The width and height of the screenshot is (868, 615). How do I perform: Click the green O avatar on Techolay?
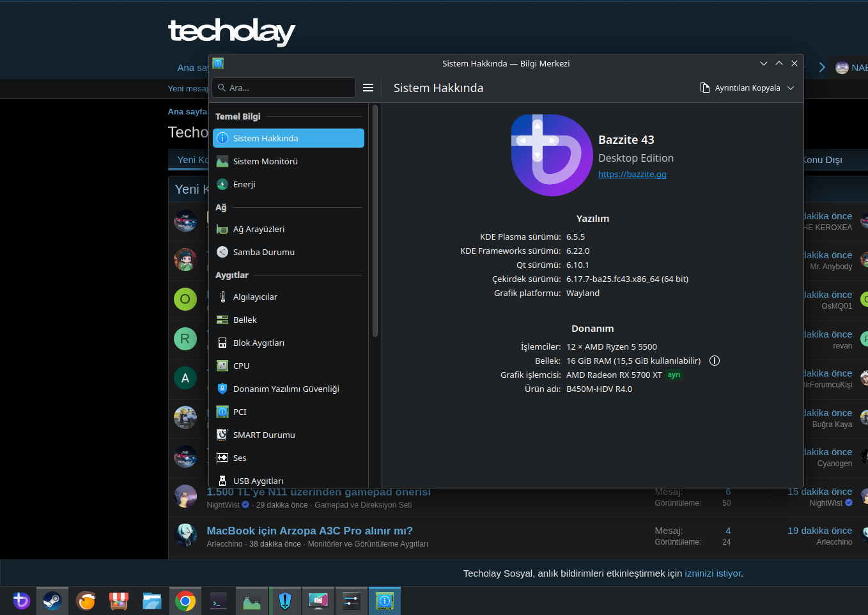pyautogui.click(x=185, y=299)
